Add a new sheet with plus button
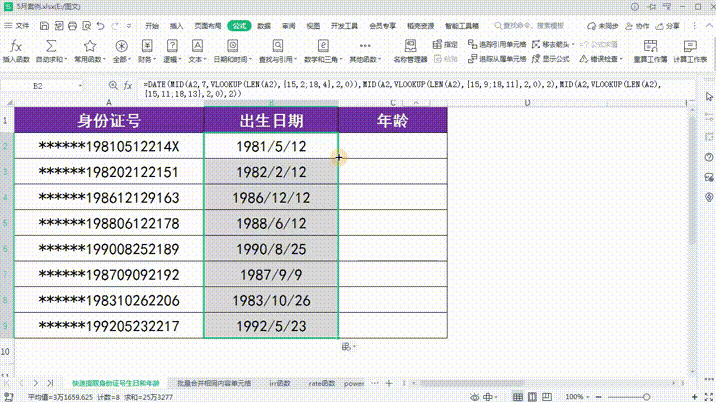The width and height of the screenshot is (716, 402). point(389,383)
